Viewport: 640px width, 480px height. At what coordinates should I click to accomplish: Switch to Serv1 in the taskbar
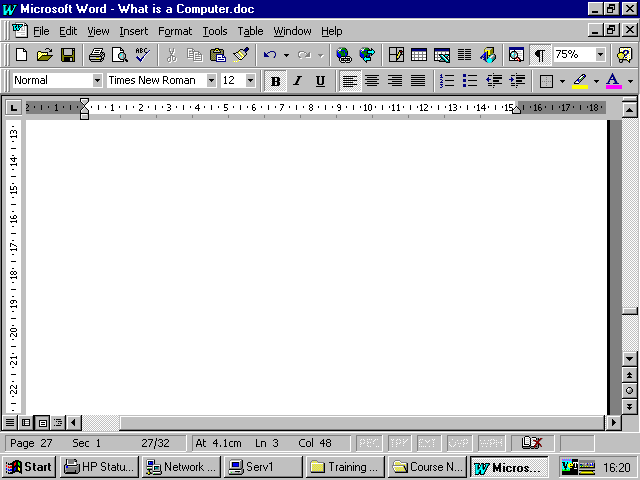point(262,466)
